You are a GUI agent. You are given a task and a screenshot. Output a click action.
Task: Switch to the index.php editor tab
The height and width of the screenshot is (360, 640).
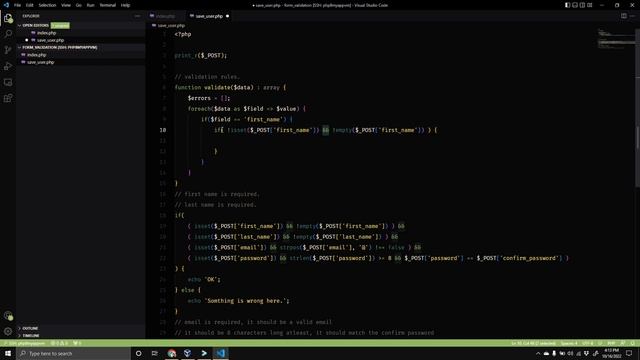(x=165, y=16)
